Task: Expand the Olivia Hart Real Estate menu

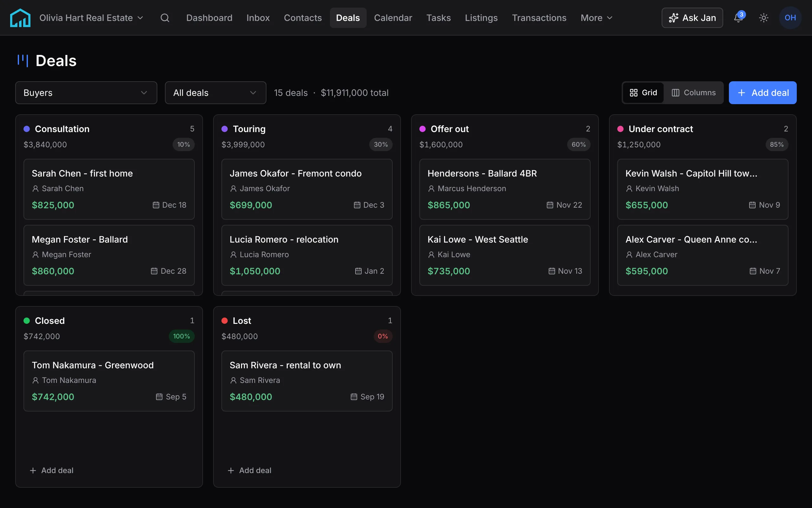Action: 91,18
